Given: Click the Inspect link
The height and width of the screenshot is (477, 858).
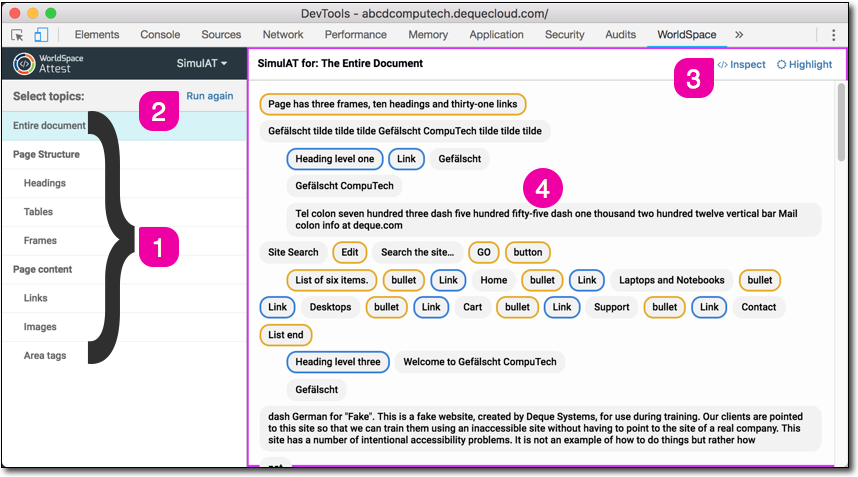Looking at the screenshot, I should pos(741,65).
